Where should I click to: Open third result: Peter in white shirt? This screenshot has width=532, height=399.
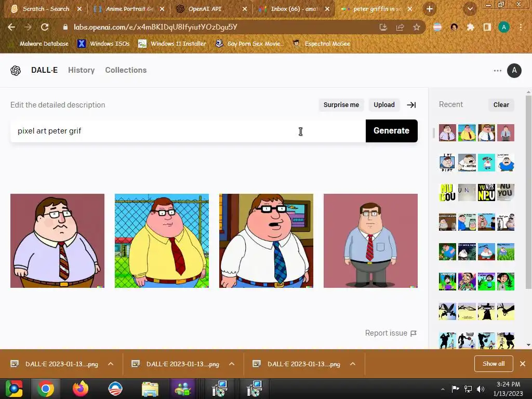tap(267, 241)
